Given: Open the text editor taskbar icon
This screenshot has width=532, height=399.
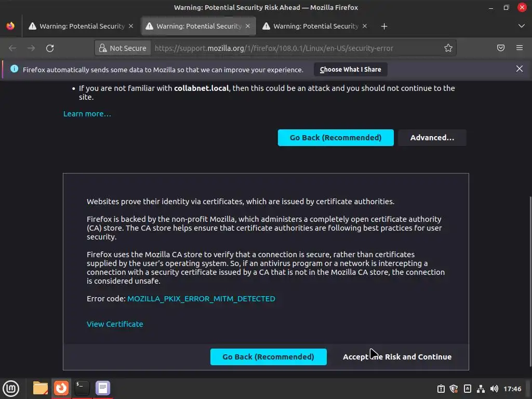Looking at the screenshot, I should click(103, 388).
